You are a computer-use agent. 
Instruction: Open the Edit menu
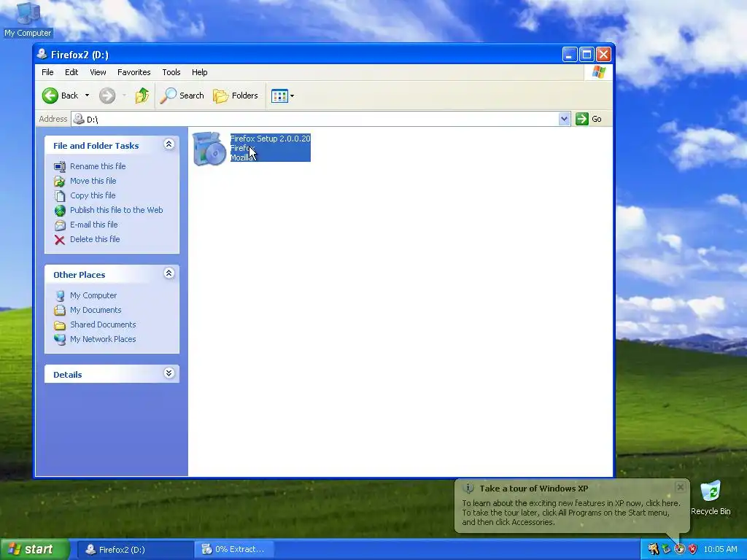click(71, 72)
